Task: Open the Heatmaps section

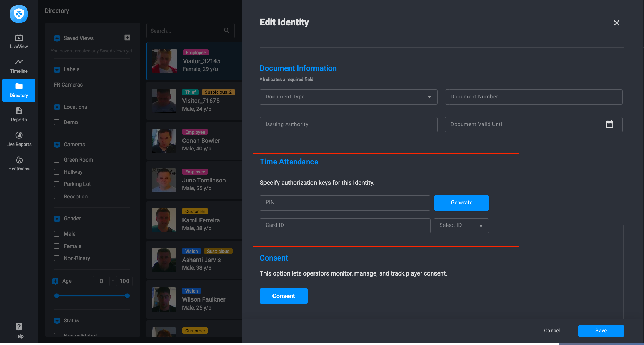Action: click(19, 164)
